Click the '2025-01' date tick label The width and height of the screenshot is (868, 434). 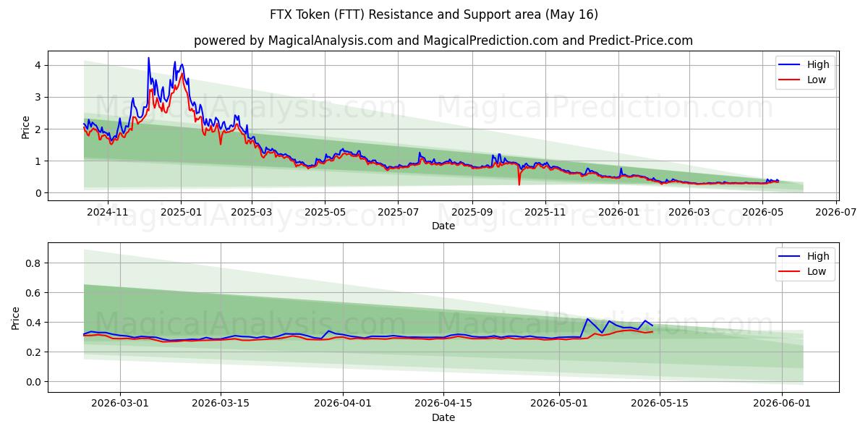point(180,212)
